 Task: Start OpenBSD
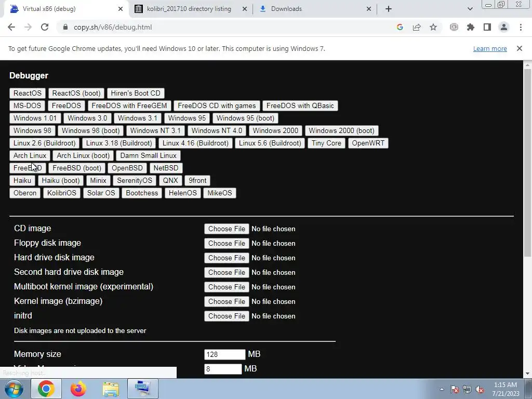(x=127, y=168)
